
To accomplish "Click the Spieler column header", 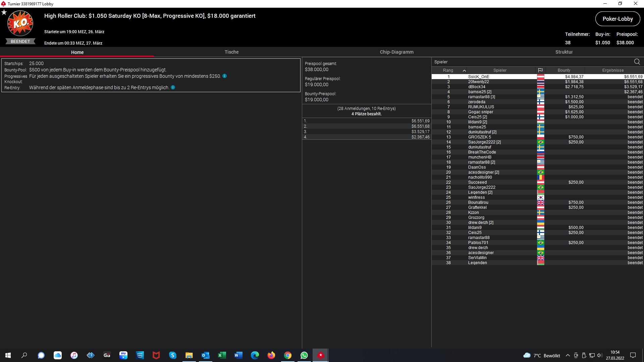I will pos(500,70).
